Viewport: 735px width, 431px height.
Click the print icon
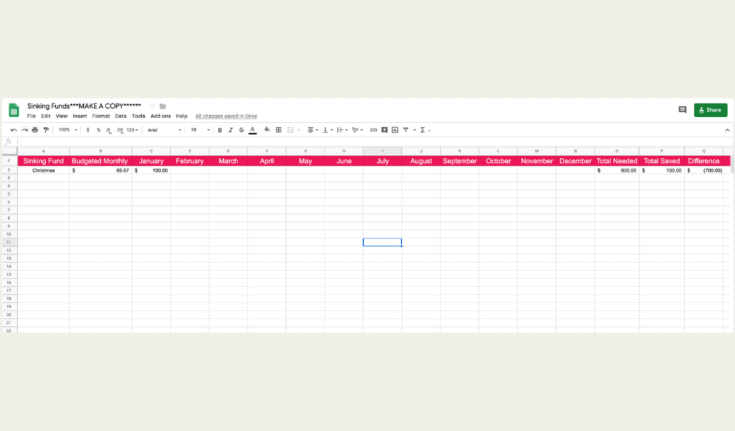pos(35,130)
